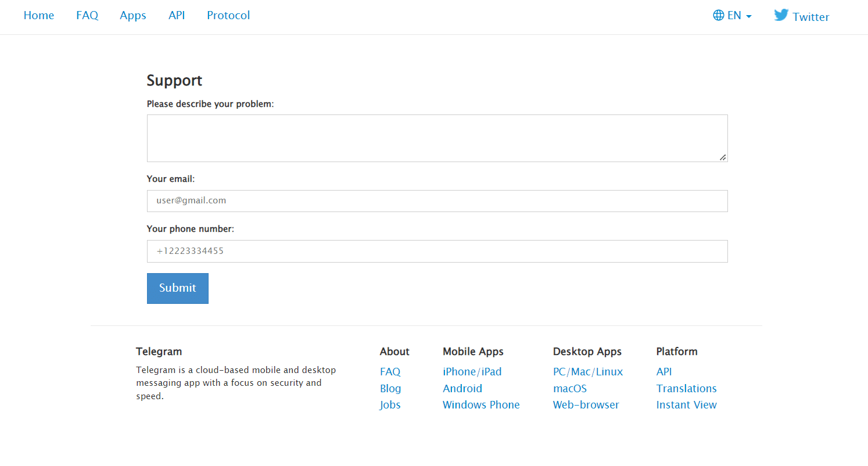Click the About footer heading

[394, 352]
